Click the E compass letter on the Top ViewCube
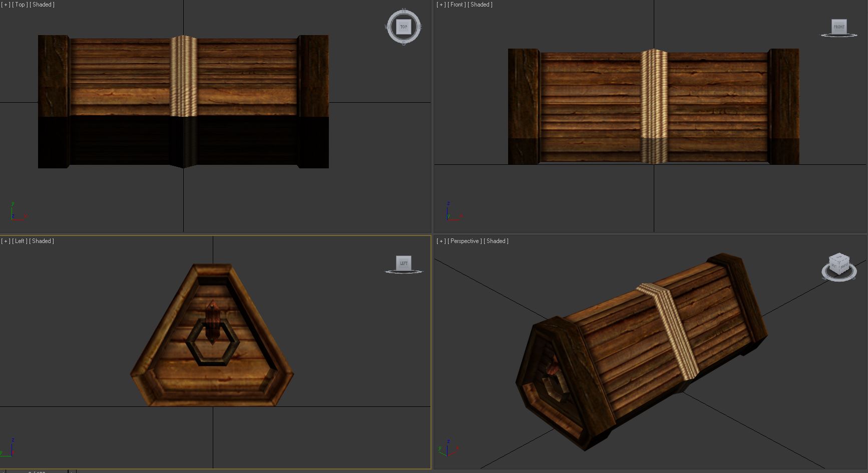Screen dimensions: 868x473 (420, 27)
